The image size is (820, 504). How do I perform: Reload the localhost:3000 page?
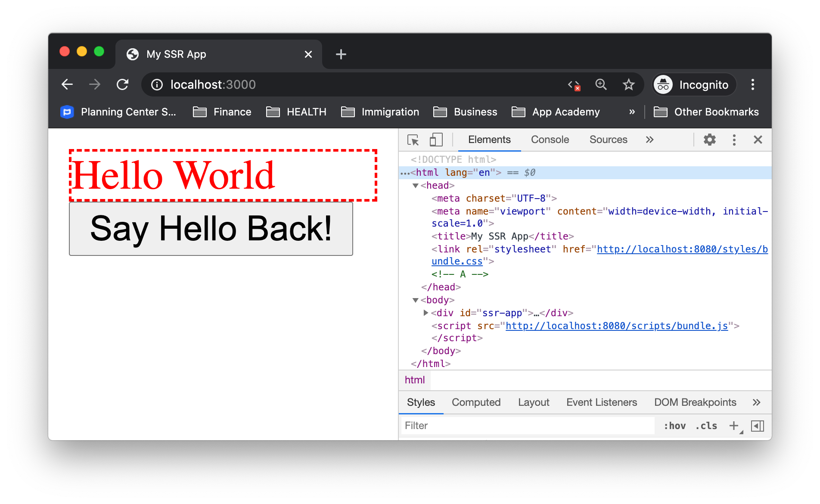tap(123, 84)
